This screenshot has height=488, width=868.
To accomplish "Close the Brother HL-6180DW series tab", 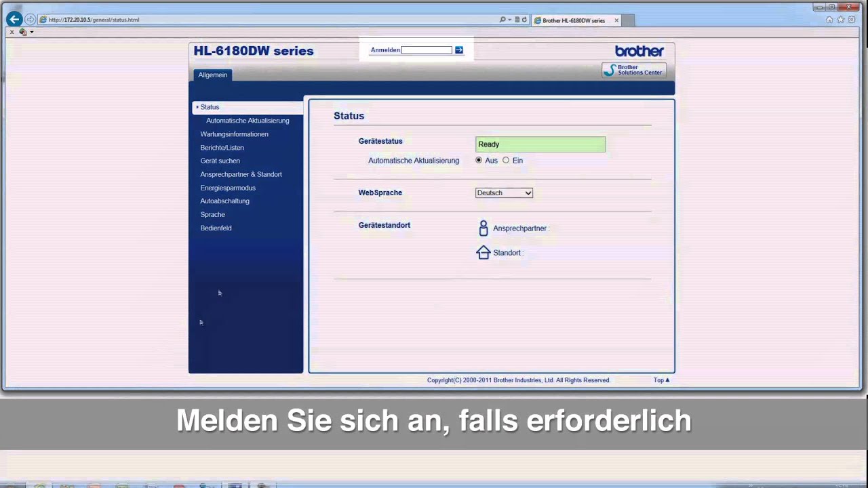I will pos(616,20).
